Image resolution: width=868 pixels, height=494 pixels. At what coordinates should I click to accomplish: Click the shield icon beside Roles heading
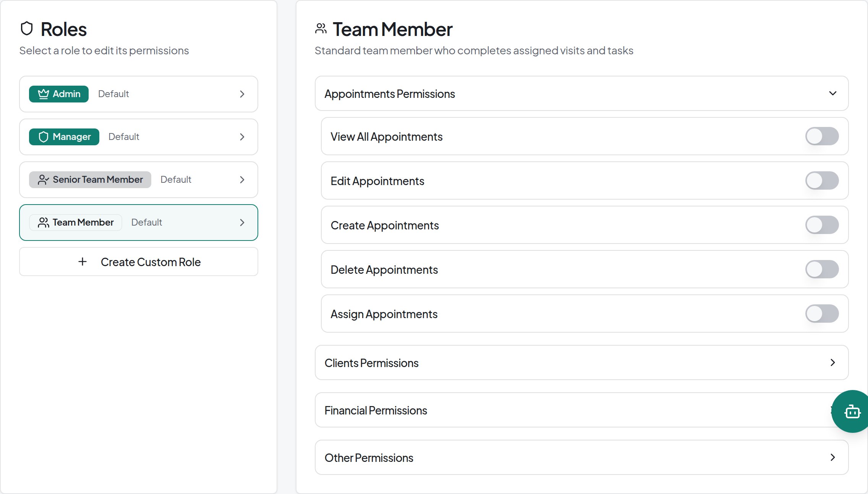tap(27, 29)
